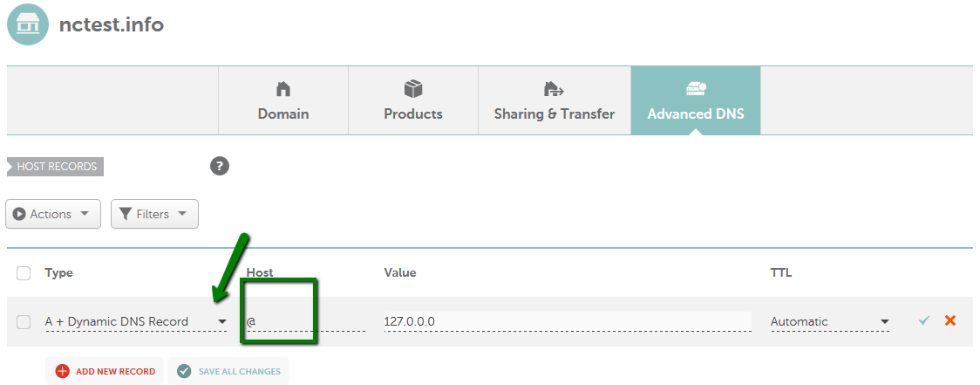Click ADD NEW RECORD button
Screen dimensions: 980x385
[105, 371]
